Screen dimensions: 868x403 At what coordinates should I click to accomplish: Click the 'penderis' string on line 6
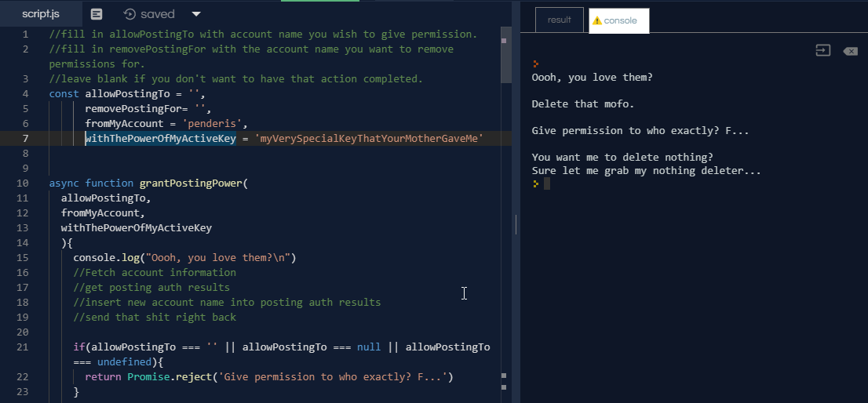(217, 124)
